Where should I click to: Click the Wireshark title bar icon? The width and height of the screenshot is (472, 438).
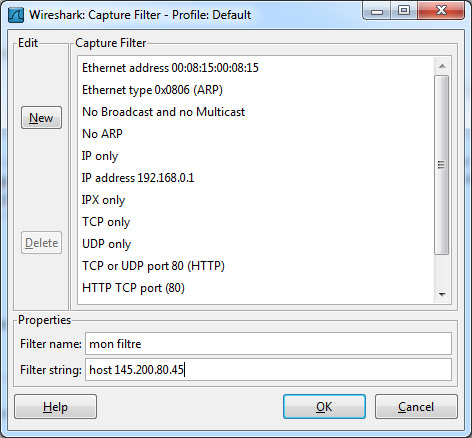16,15
